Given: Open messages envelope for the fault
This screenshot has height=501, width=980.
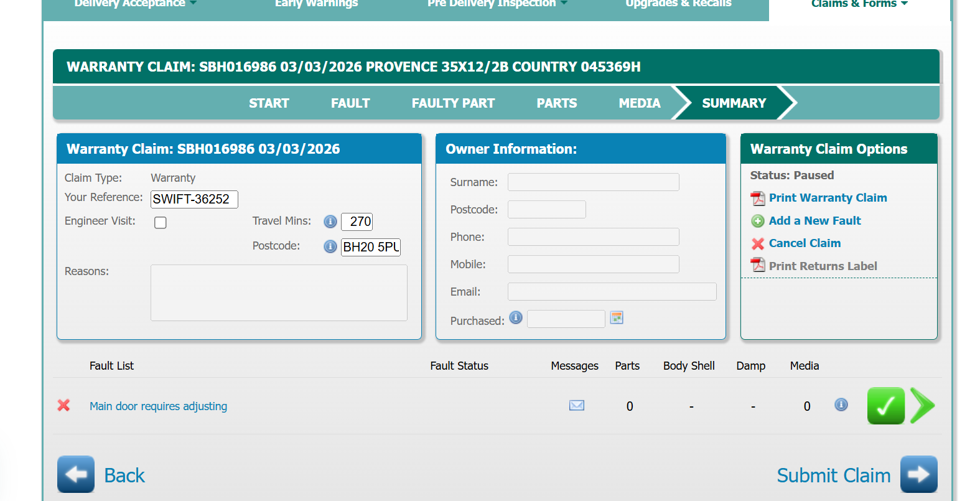Looking at the screenshot, I should pos(577,406).
